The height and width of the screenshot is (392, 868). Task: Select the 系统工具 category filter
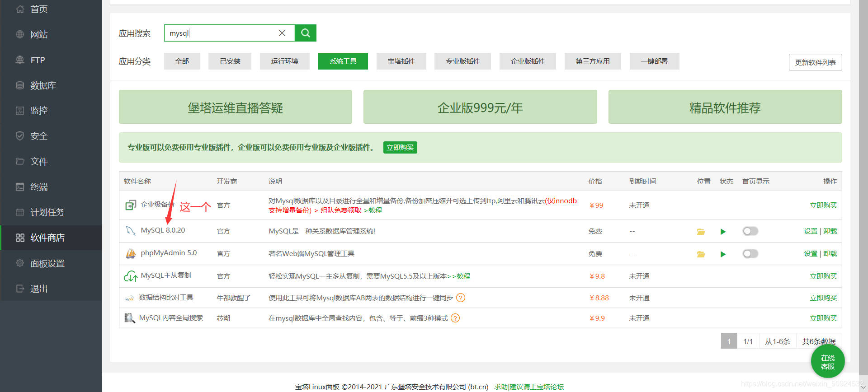(343, 61)
